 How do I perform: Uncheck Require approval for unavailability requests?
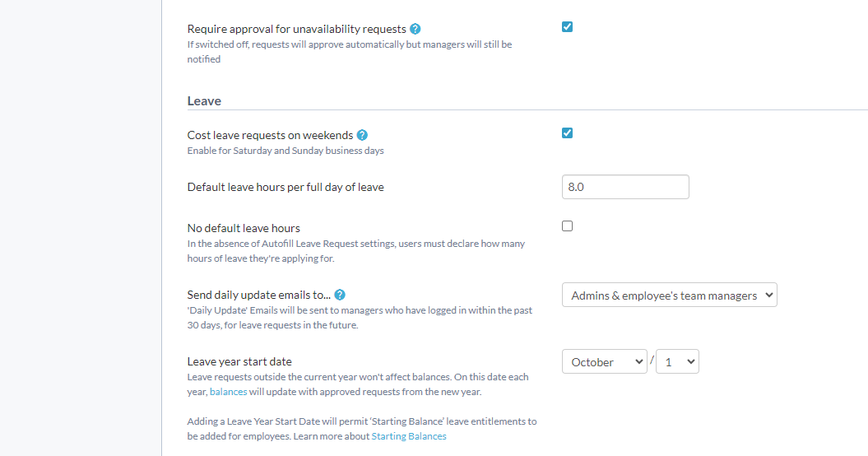(x=567, y=26)
